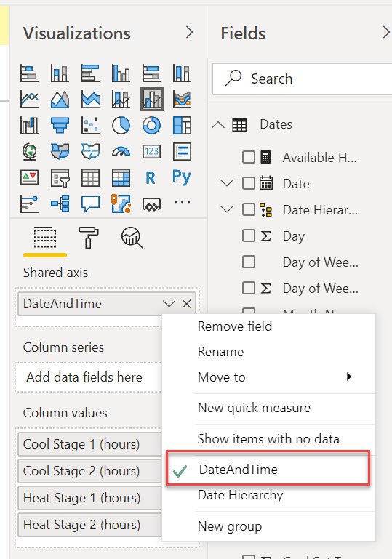Select the funnel chart visualization
Viewport: 392px width, 559px height.
coord(60,126)
